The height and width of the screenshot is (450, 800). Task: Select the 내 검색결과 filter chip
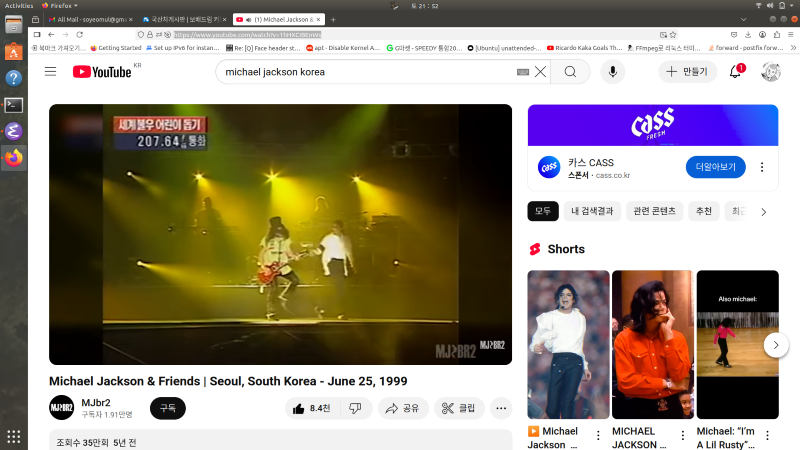(x=592, y=211)
